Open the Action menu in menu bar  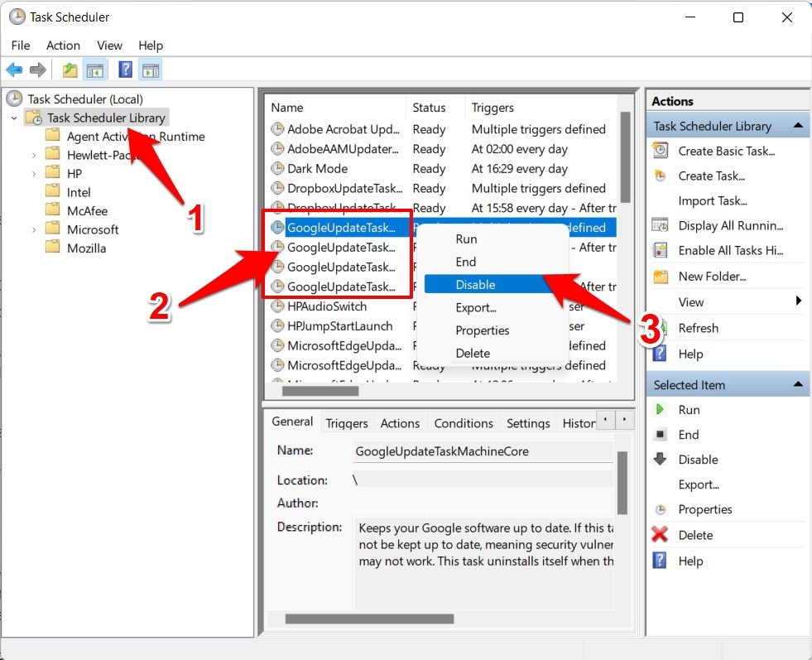63,46
